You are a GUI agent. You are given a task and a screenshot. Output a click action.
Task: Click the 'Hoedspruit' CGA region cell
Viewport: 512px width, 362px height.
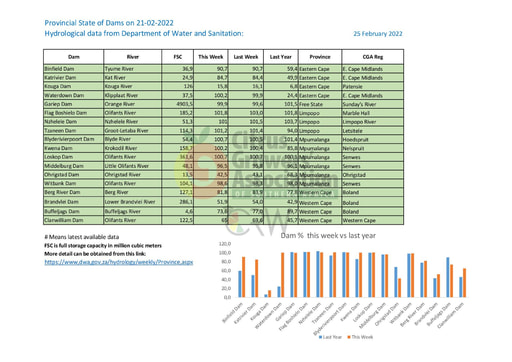[x=373, y=139]
